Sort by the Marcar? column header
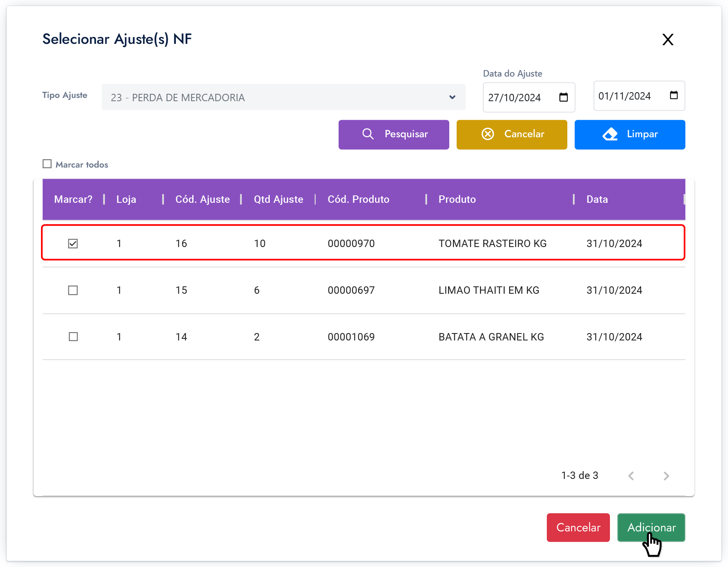 click(73, 199)
